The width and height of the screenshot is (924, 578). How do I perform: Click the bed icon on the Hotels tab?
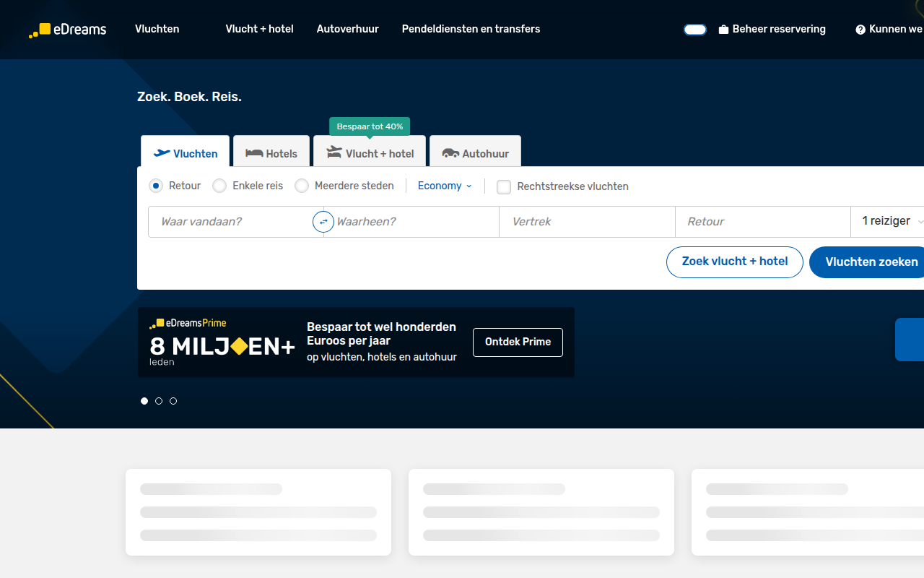[x=254, y=153]
